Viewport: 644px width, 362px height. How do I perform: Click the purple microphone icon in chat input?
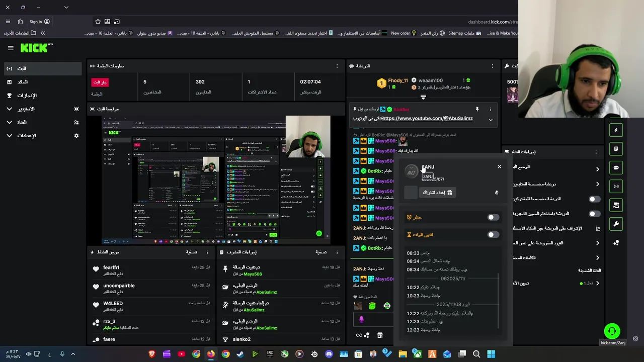click(361, 319)
